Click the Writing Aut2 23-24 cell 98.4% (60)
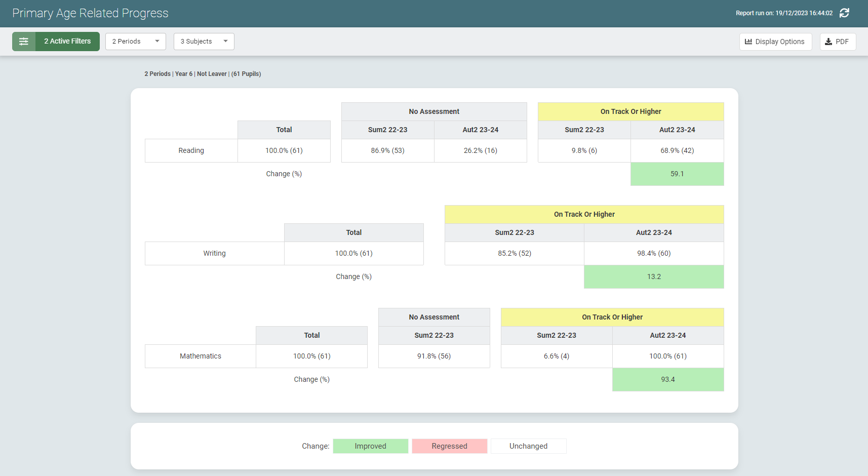Screen dimensions: 868x476 click(654, 253)
